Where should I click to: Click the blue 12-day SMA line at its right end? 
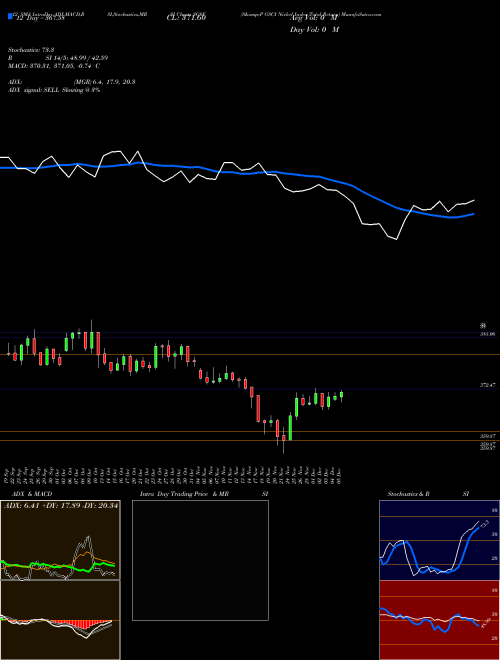point(473,214)
